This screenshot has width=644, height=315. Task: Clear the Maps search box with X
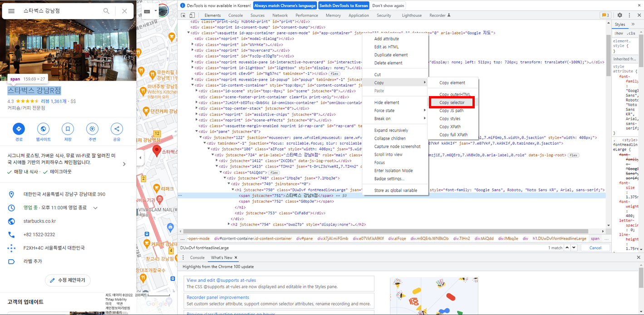(x=124, y=11)
